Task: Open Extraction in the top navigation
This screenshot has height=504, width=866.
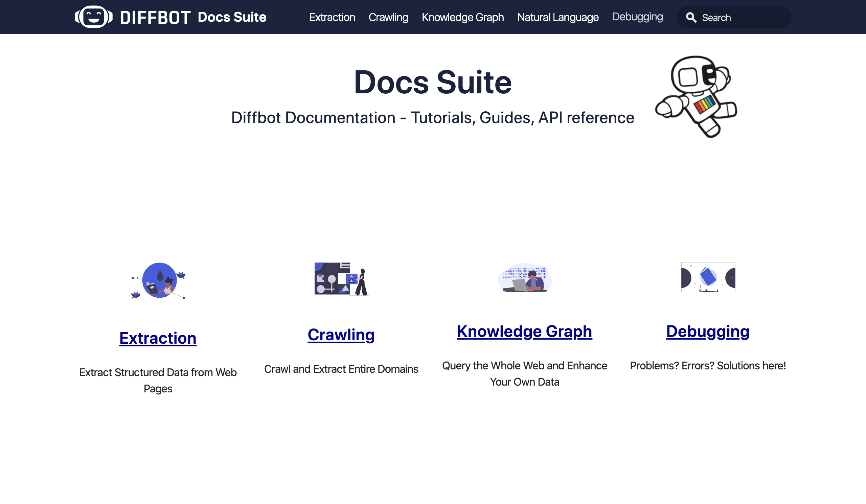Action: [332, 17]
